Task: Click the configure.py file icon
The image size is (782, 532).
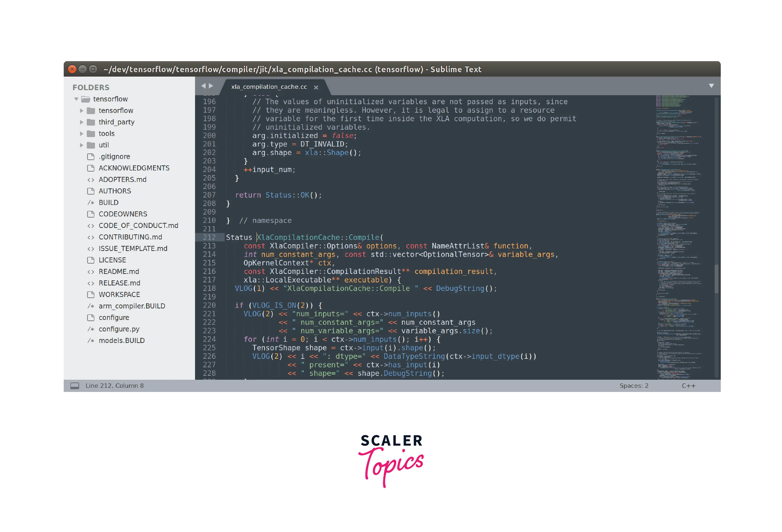Action: (91, 329)
